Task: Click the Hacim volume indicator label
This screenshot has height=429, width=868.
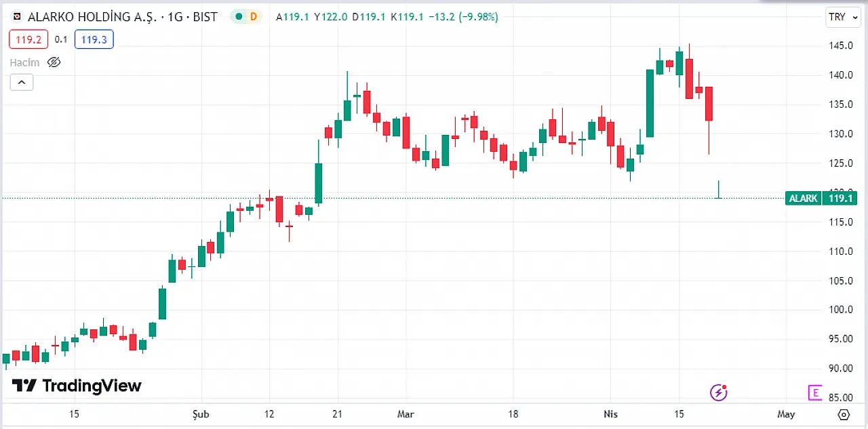Action: coord(24,62)
